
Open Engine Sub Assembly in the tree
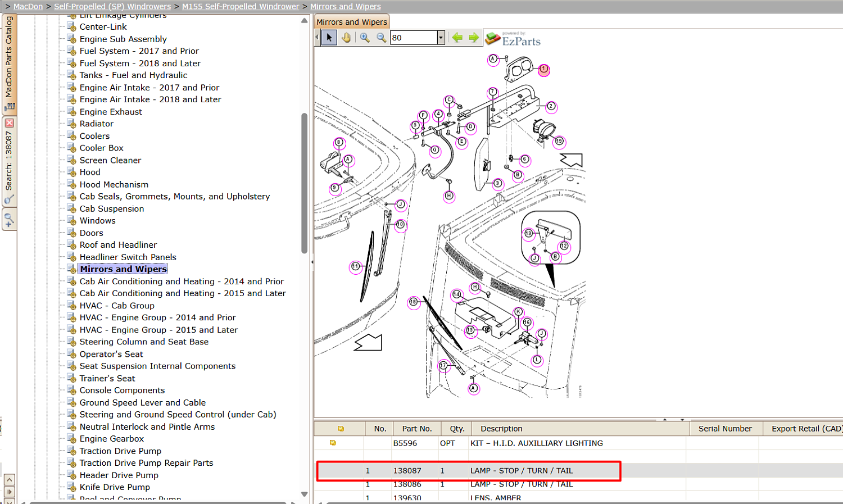point(123,39)
